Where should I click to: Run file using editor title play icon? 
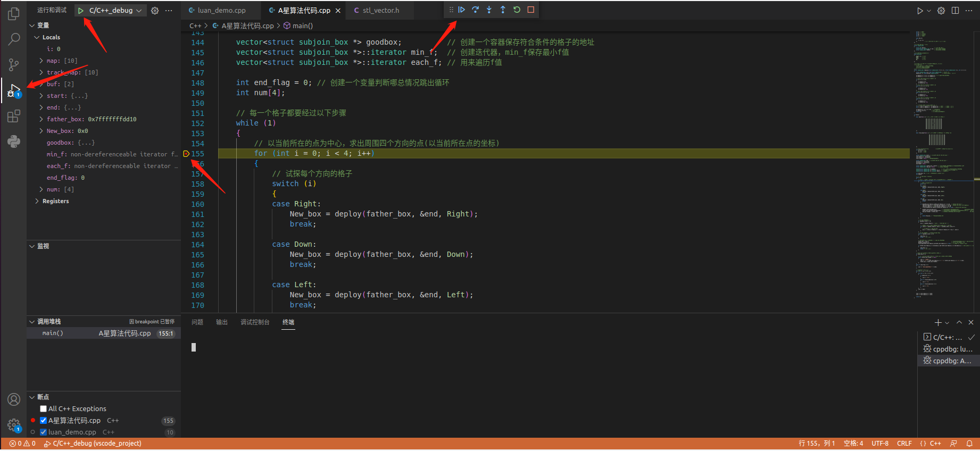coord(920,11)
